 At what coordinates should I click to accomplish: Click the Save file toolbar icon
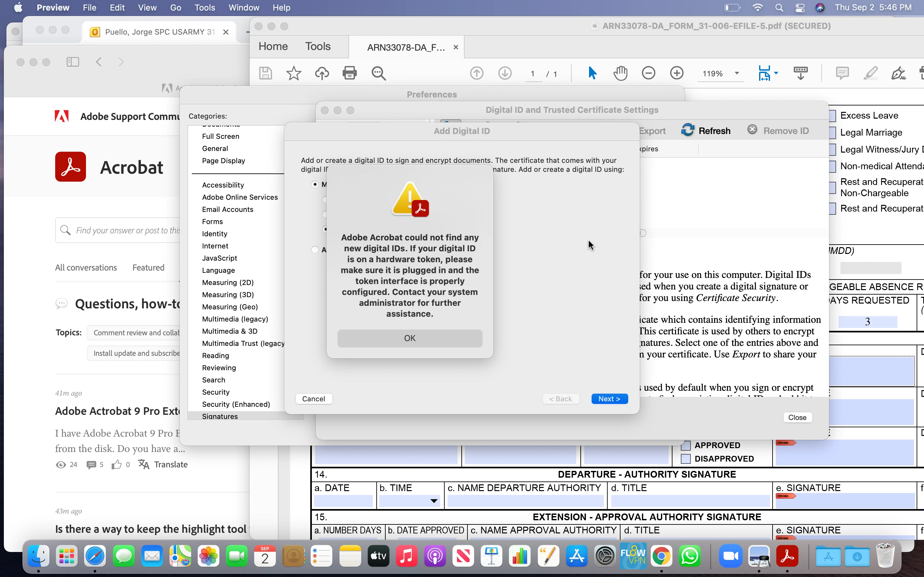pos(265,73)
